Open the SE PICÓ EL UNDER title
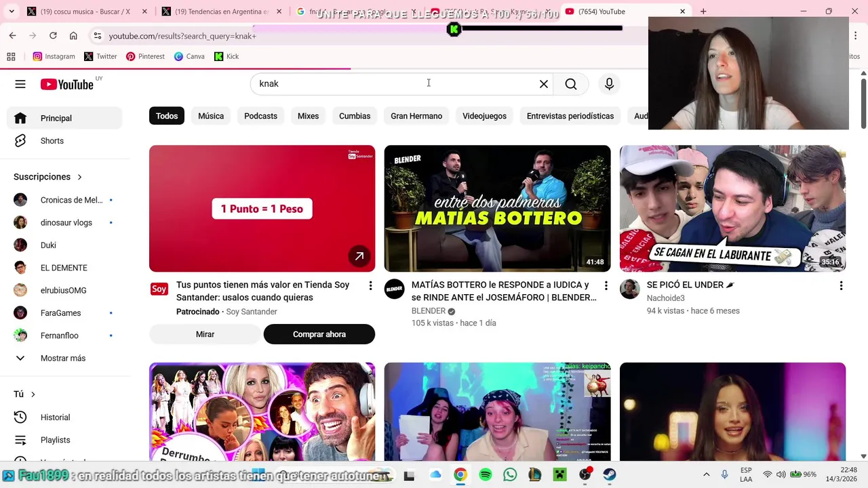This screenshot has width=868, height=488. point(690,285)
